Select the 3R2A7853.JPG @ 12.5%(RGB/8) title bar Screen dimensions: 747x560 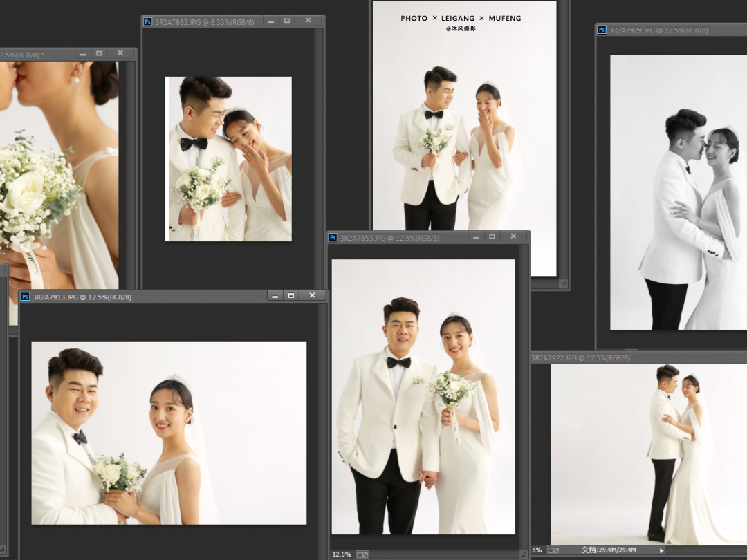pos(429,237)
